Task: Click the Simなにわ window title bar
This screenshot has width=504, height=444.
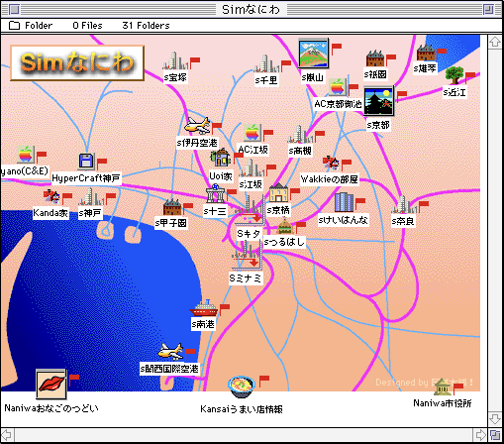Action: [251, 9]
